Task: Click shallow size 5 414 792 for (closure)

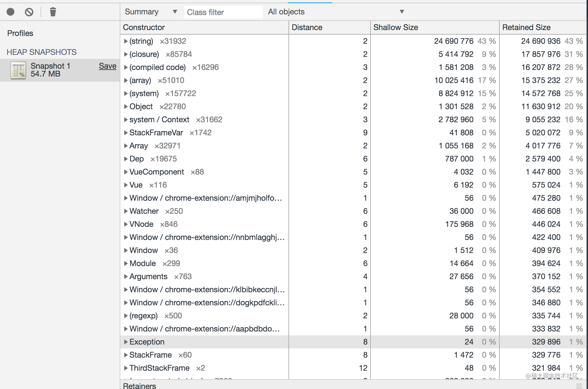Action: [456, 54]
